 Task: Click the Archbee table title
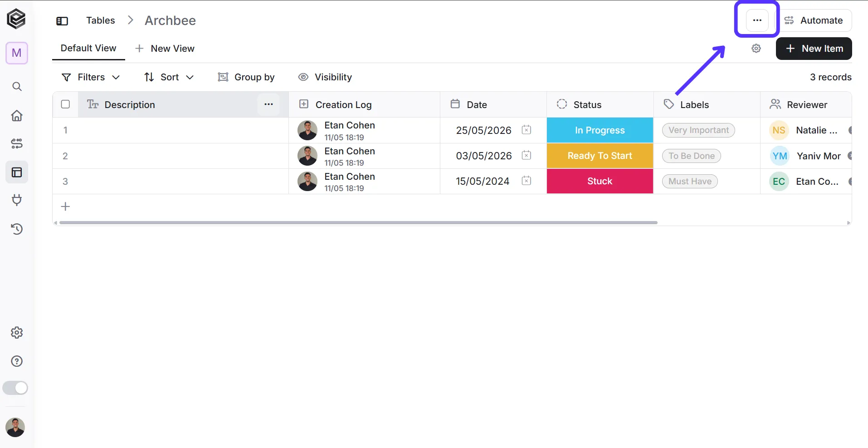[x=170, y=20]
